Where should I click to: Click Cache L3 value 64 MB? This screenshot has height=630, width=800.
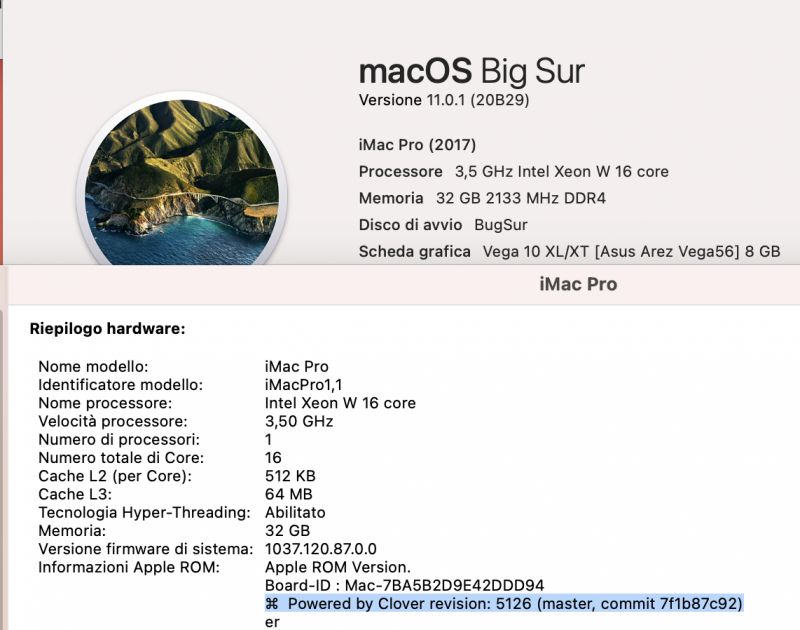[x=289, y=494]
